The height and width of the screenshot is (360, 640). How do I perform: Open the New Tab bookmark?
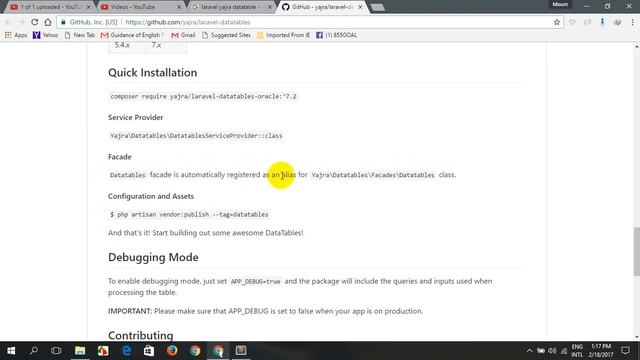coord(80,35)
